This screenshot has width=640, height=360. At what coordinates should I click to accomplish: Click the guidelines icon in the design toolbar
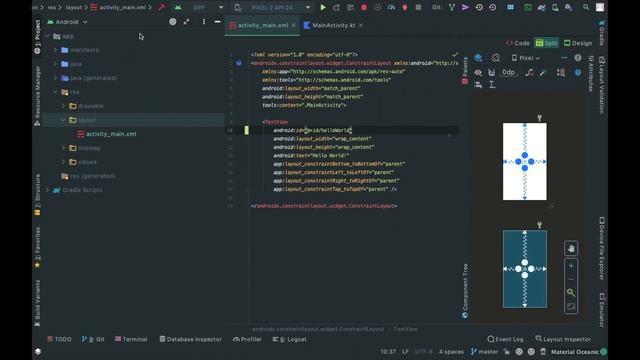[492, 84]
